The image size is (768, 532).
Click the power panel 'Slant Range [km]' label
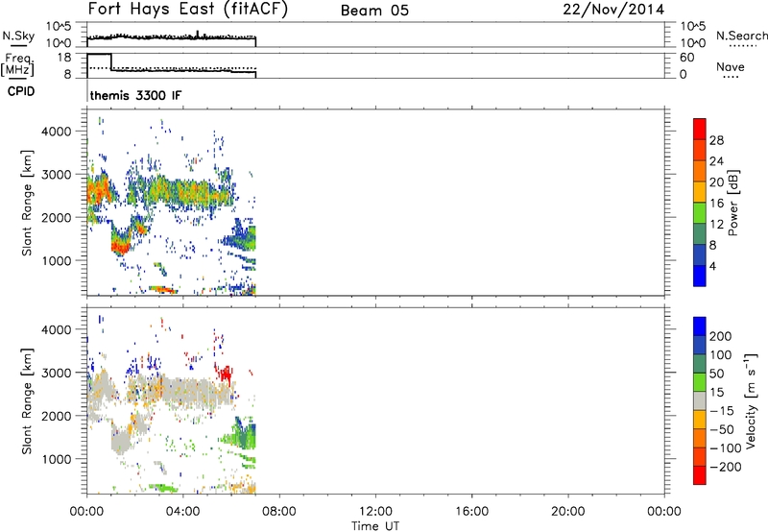coord(27,203)
